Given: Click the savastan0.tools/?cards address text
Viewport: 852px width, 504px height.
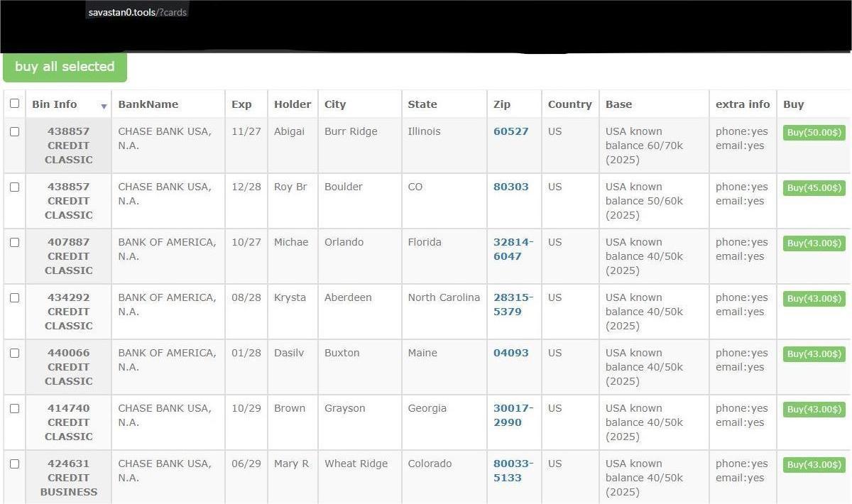Looking at the screenshot, I should click(x=138, y=12).
